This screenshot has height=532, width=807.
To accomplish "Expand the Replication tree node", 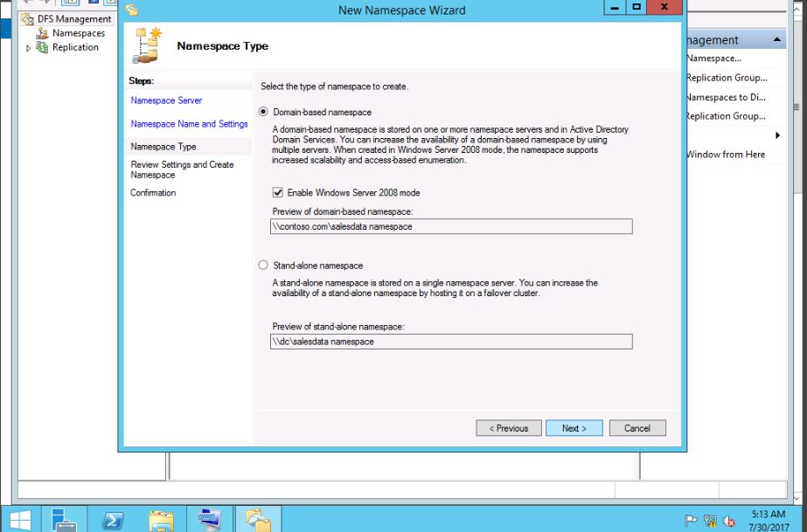I will tap(28, 48).
